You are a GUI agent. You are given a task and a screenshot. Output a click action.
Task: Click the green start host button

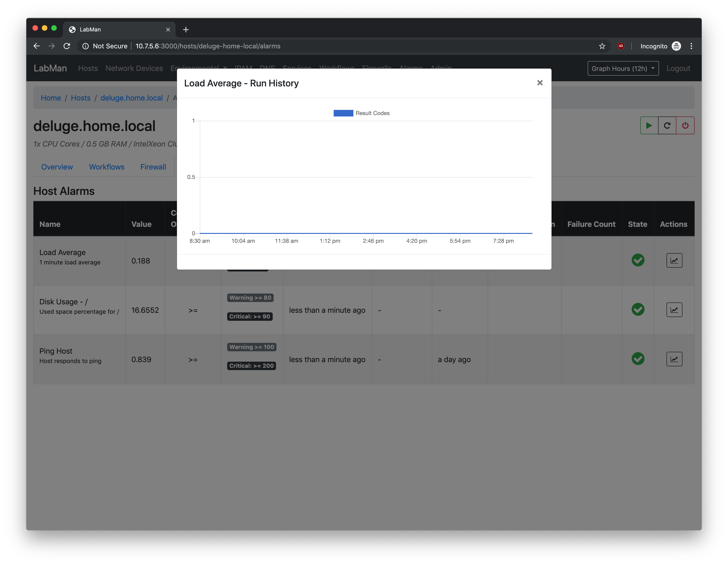point(649,125)
